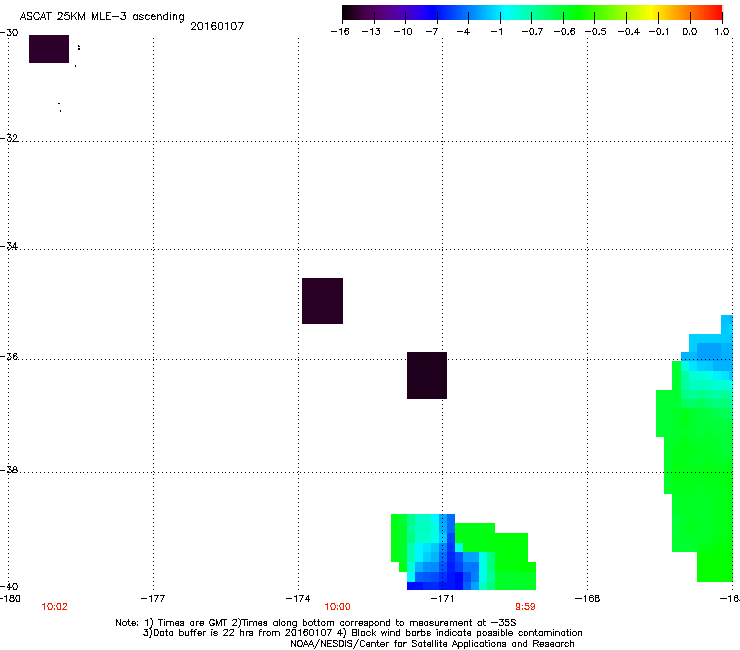The width and height of the screenshot is (740, 650).
Task: Click the latitude label -36
Action: point(9,356)
